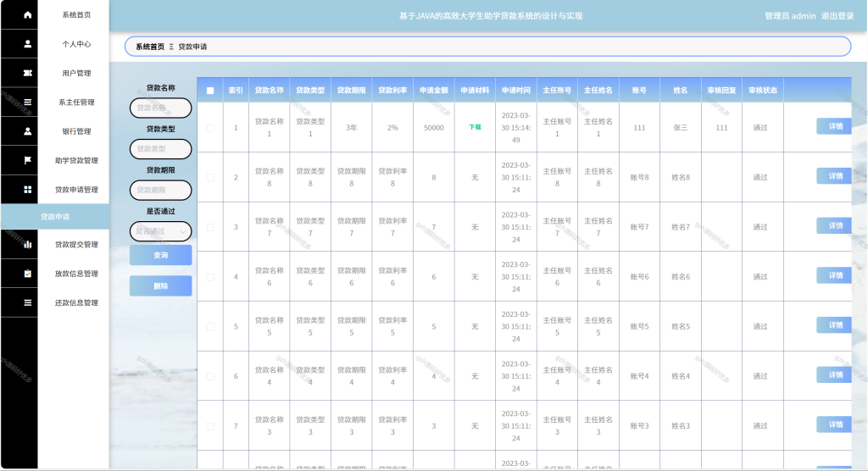Click the 账号8 account cell
Screen dimensions: 868x471
(x=639, y=178)
